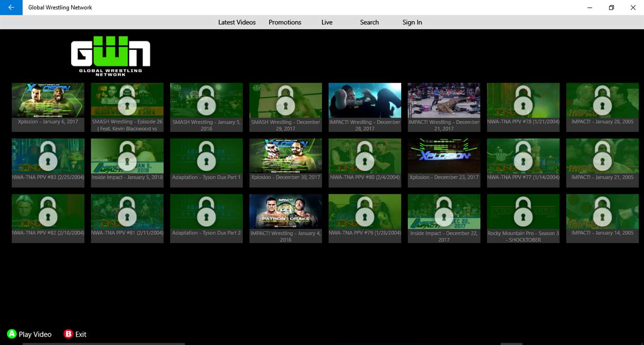Restore down the app window

tap(611, 8)
